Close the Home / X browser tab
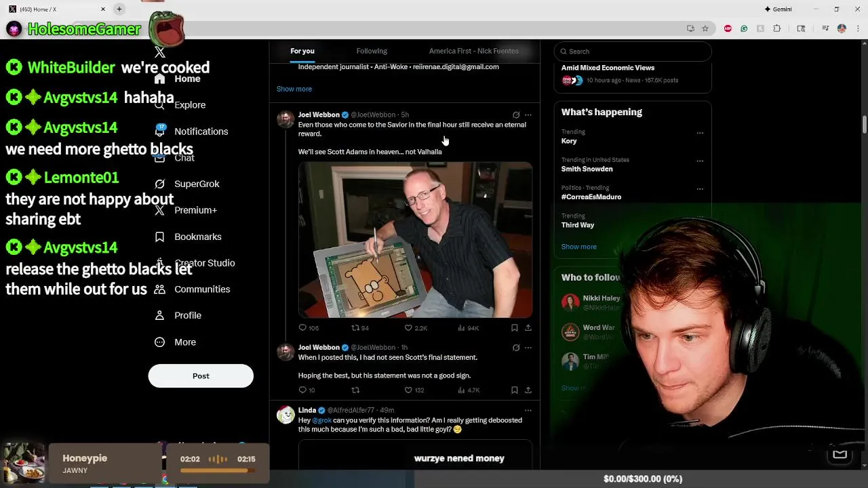This screenshot has height=488, width=868. coord(103,9)
